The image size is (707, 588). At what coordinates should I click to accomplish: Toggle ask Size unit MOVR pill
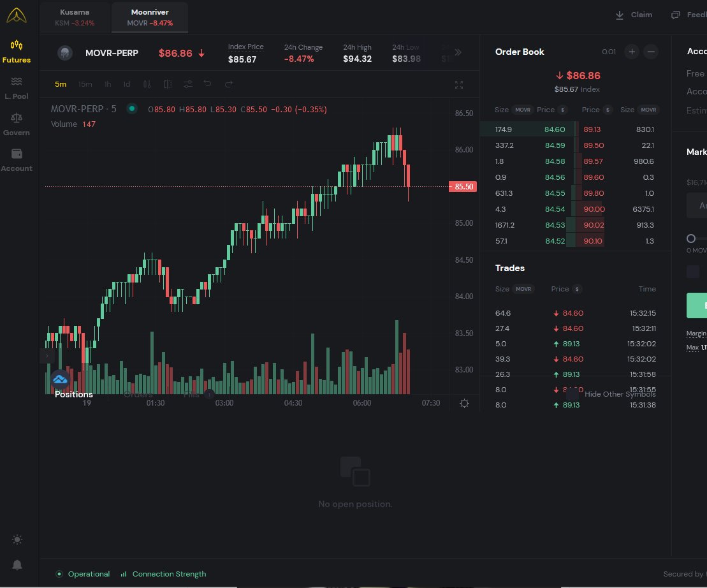coord(648,110)
